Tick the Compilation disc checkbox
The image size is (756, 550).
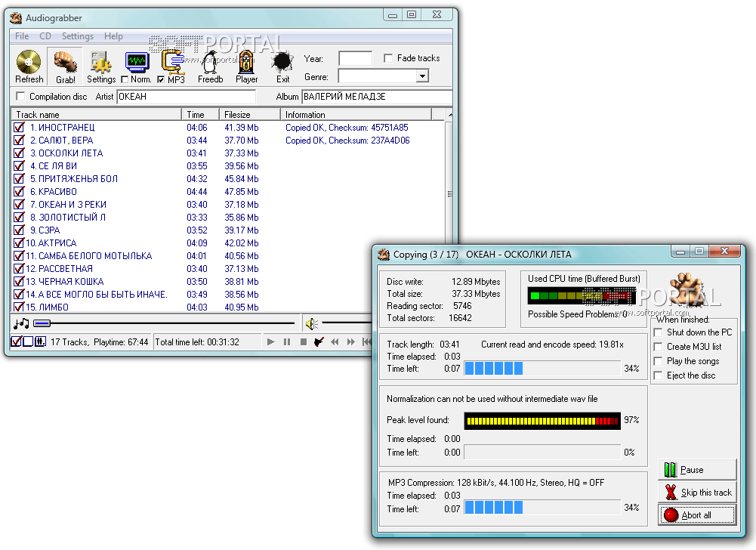(20, 97)
